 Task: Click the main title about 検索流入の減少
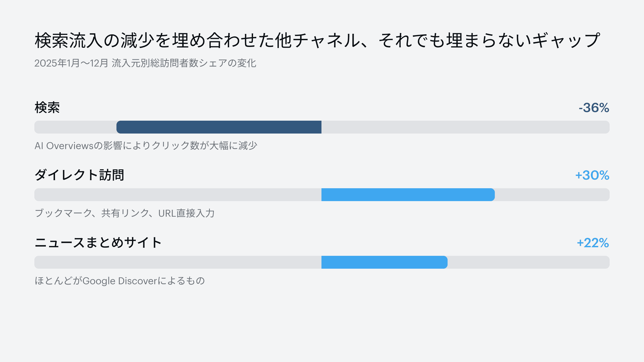[x=317, y=40]
